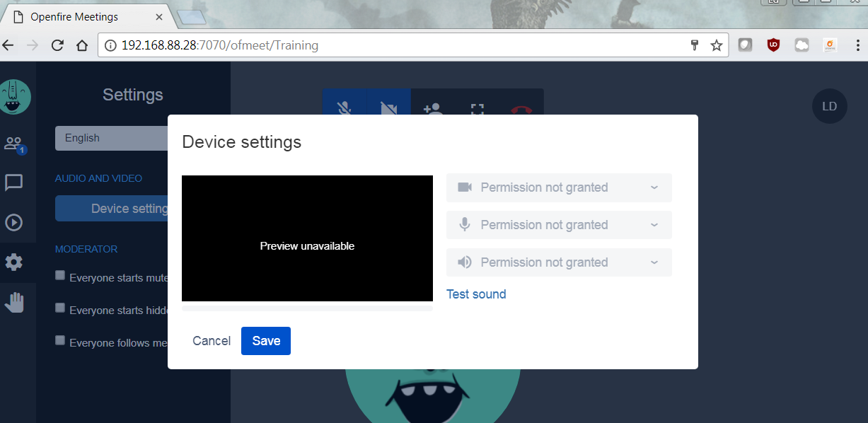Click the settings gear icon in sidebar
Image resolution: width=868 pixels, height=423 pixels.
13,262
